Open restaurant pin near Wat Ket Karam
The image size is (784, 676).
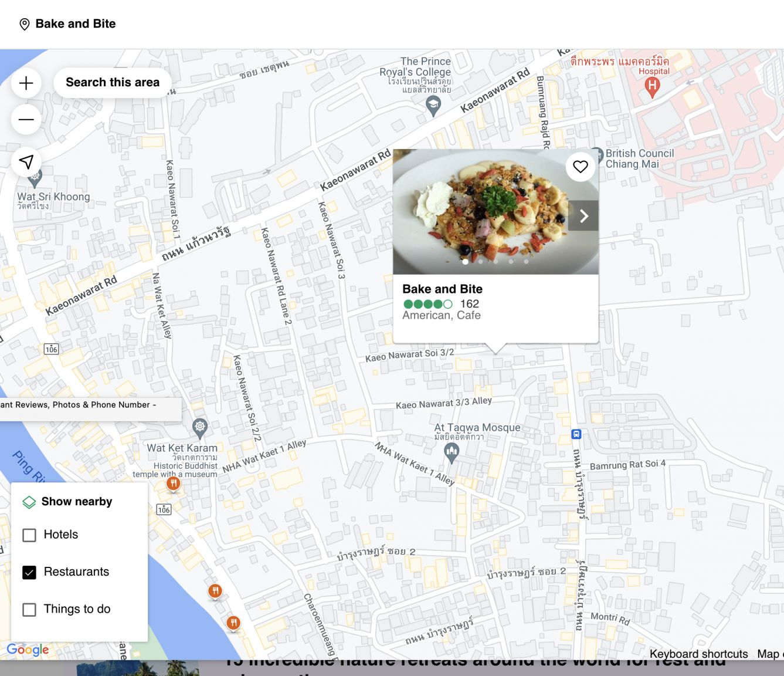point(174,484)
